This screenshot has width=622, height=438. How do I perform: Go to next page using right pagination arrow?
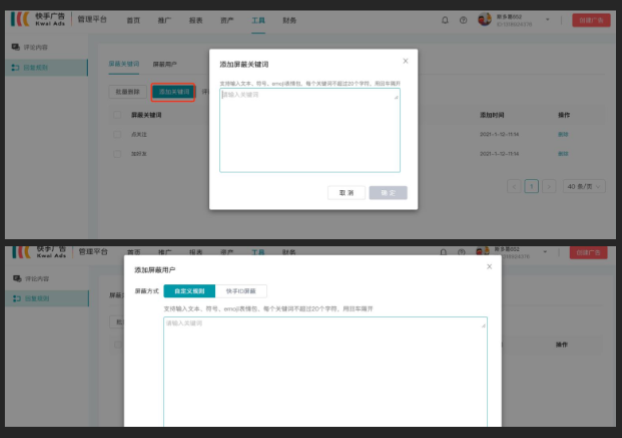550,186
